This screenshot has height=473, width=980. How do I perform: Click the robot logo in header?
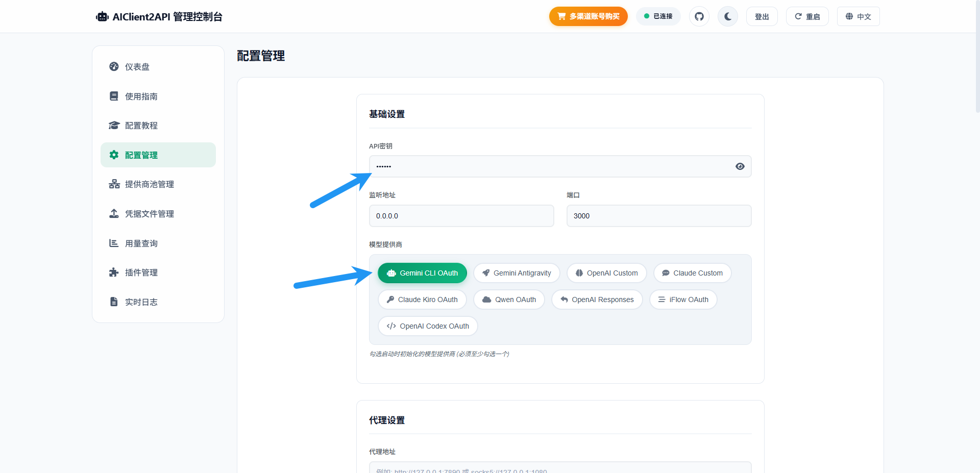pyautogui.click(x=103, y=17)
